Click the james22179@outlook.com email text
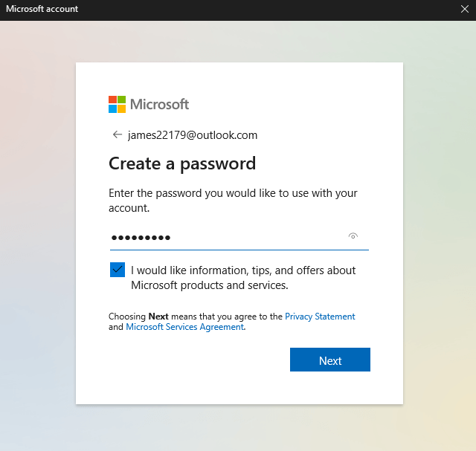Screen dimensions: 476x451 pyautogui.click(x=193, y=135)
